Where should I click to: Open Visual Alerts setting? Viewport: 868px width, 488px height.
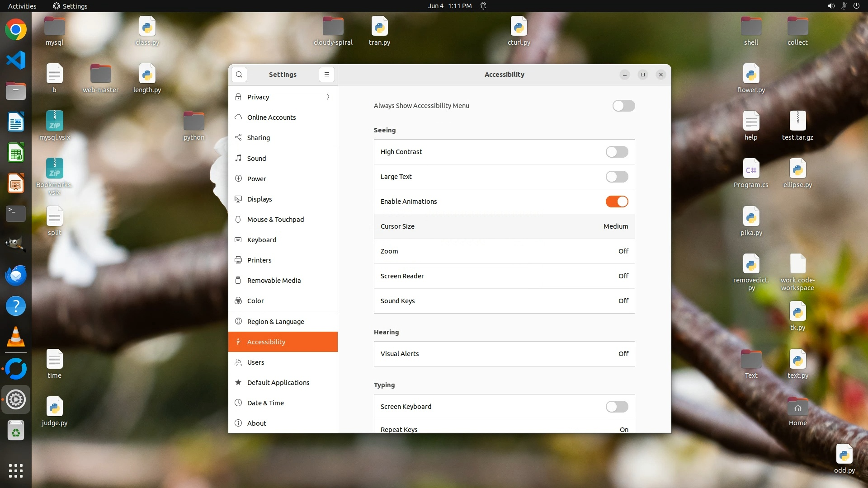(504, 354)
